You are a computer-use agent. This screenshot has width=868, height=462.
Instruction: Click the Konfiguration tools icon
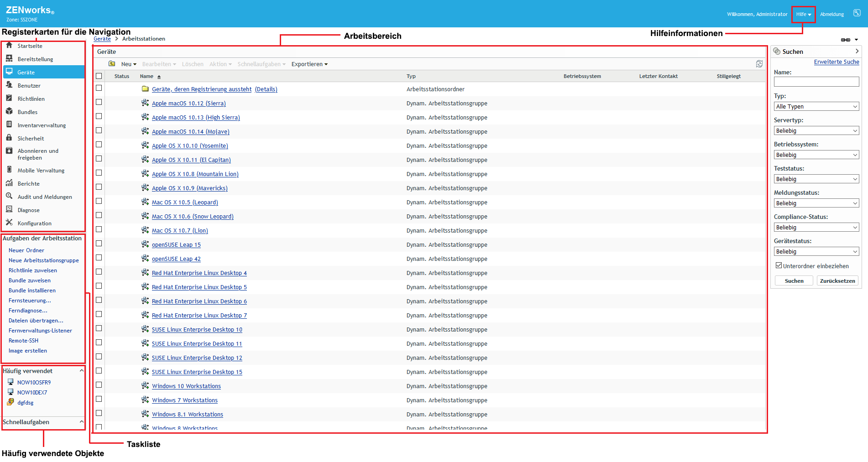pos(9,223)
